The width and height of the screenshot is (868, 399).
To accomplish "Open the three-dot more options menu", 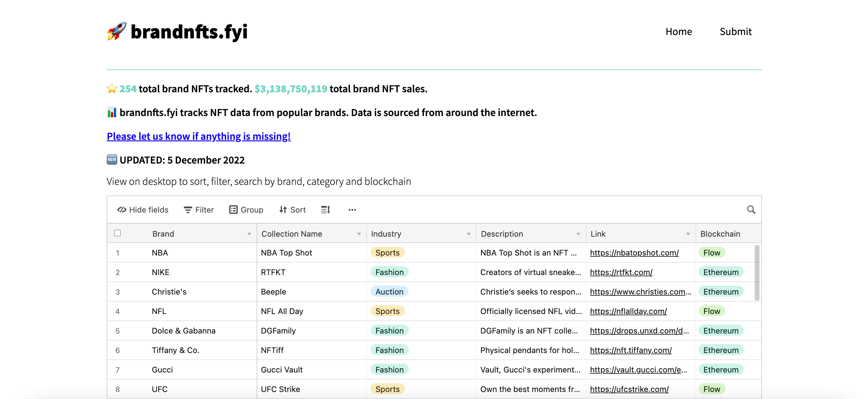I will pos(352,210).
